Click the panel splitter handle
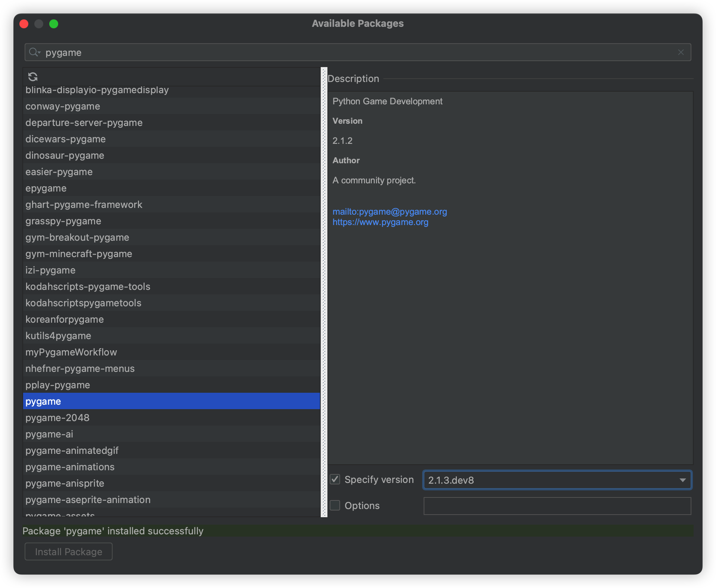Image resolution: width=716 pixels, height=588 pixels. click(x=324, y=292)
